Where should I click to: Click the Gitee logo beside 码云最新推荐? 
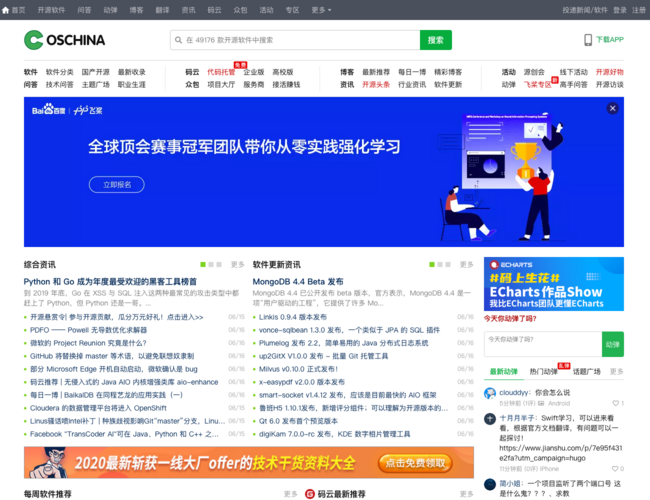point(309,494)
